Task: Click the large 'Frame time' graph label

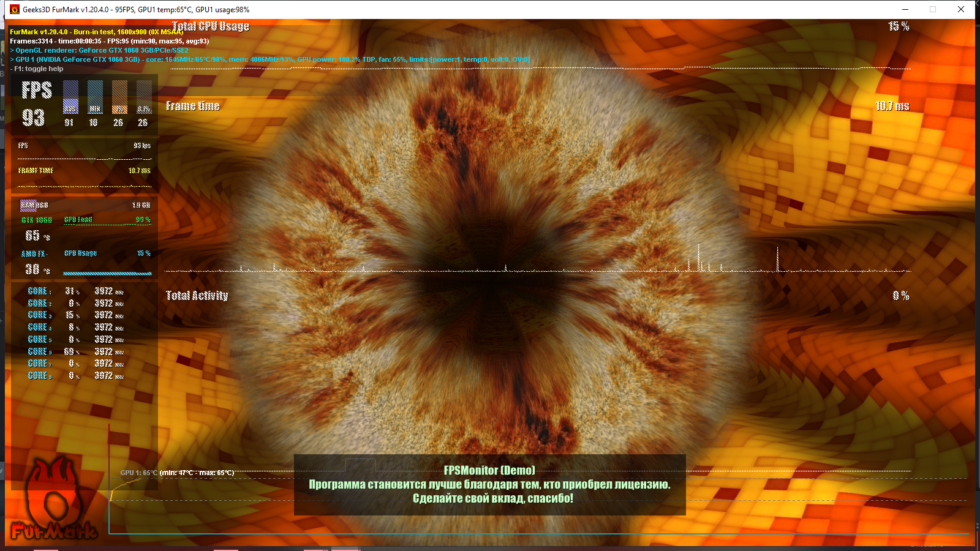Action: coord(193,106)
